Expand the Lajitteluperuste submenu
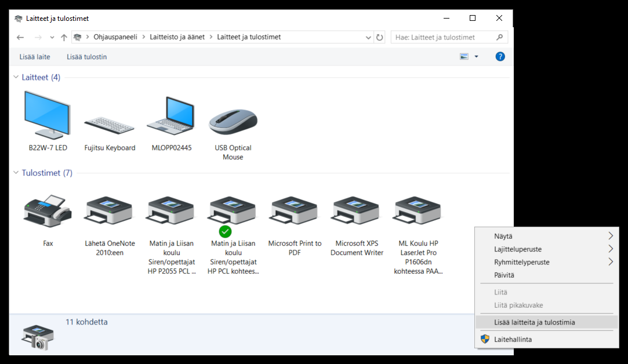The height and width of the screenshot is (364, 628). (x=547, y=249)
